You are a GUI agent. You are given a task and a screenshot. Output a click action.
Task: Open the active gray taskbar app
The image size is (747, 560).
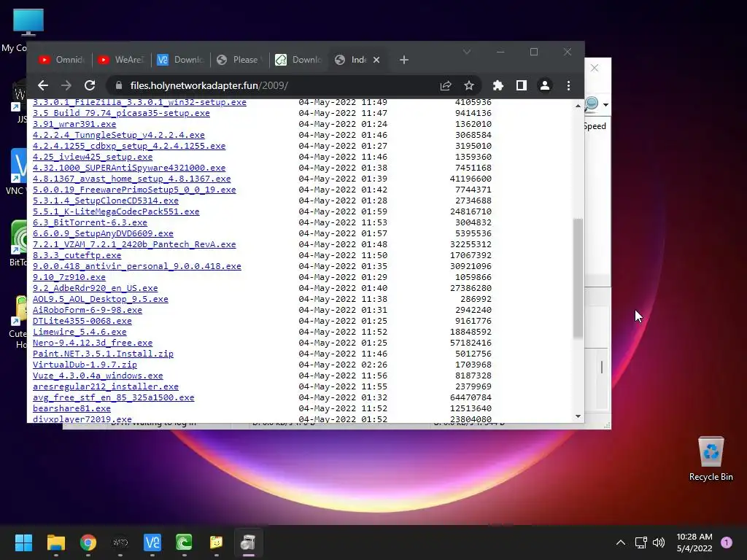tap(248, 542)
